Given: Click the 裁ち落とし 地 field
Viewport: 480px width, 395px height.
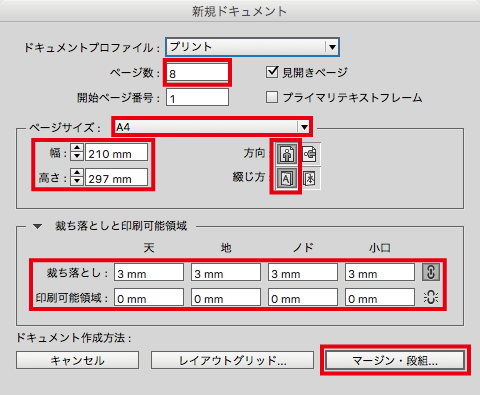Looking at the screenshot, I should pyautogui.click(x=226, y=272).
